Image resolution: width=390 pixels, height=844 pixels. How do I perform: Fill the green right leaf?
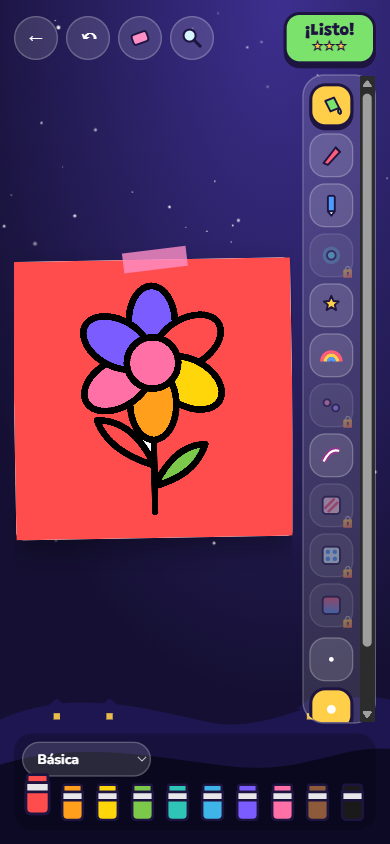pos(182,461)
